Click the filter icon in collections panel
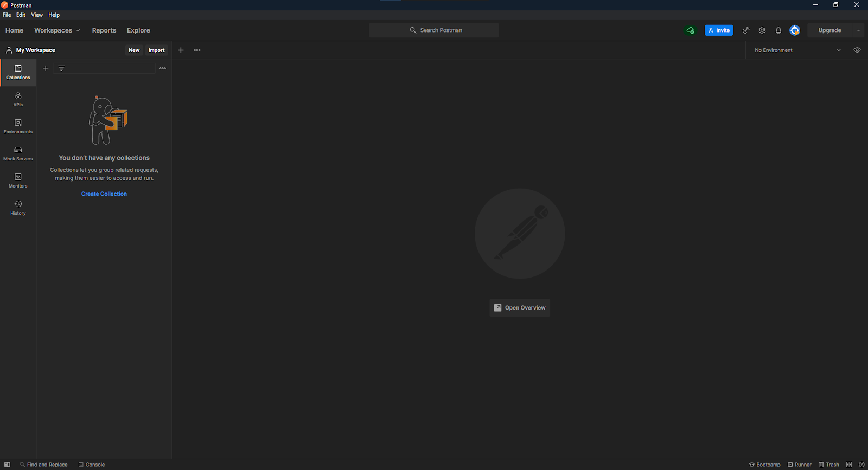868x470 pixels. click(x=61, y=68)
